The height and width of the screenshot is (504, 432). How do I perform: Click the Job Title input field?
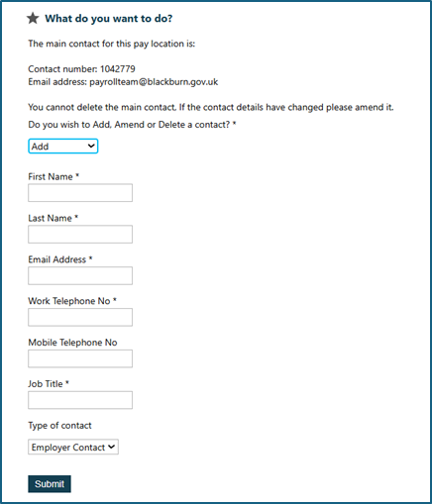80,400
